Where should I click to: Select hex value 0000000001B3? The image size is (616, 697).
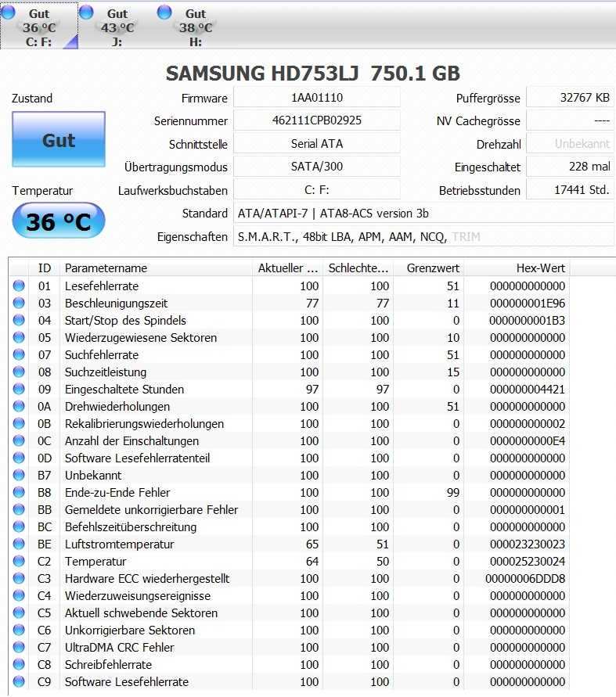tap(527, 320)
